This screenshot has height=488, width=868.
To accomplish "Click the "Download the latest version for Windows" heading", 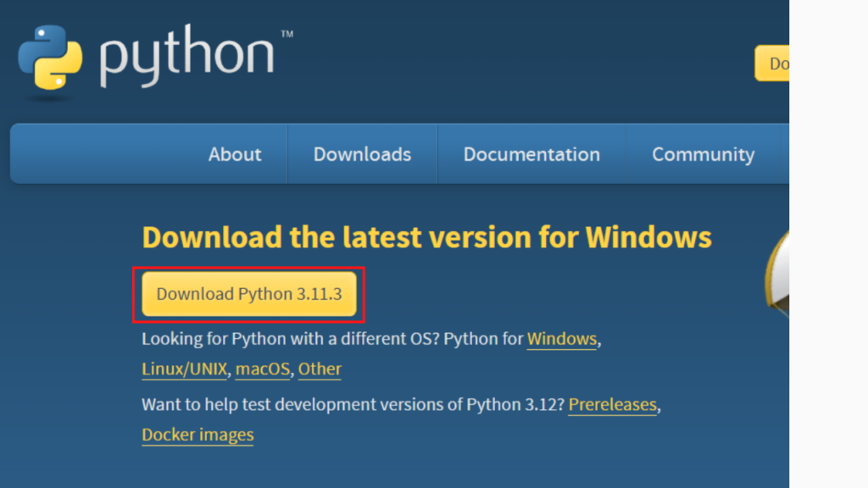I will point(427,237).
